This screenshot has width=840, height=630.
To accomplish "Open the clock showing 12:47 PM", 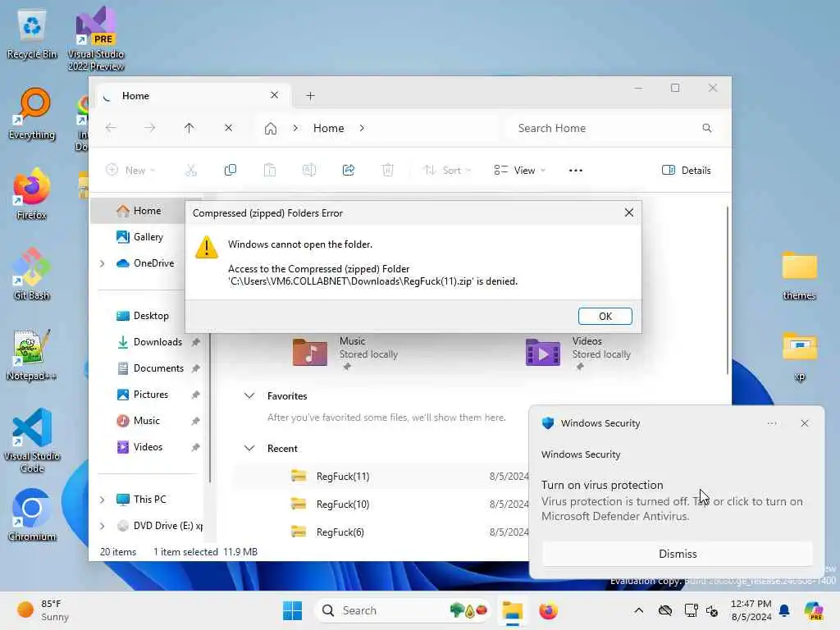I will click(x=751, y=610).
